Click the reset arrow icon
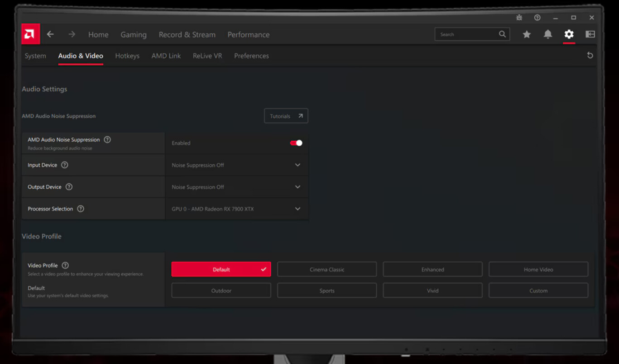 click(x=590, y=55)
